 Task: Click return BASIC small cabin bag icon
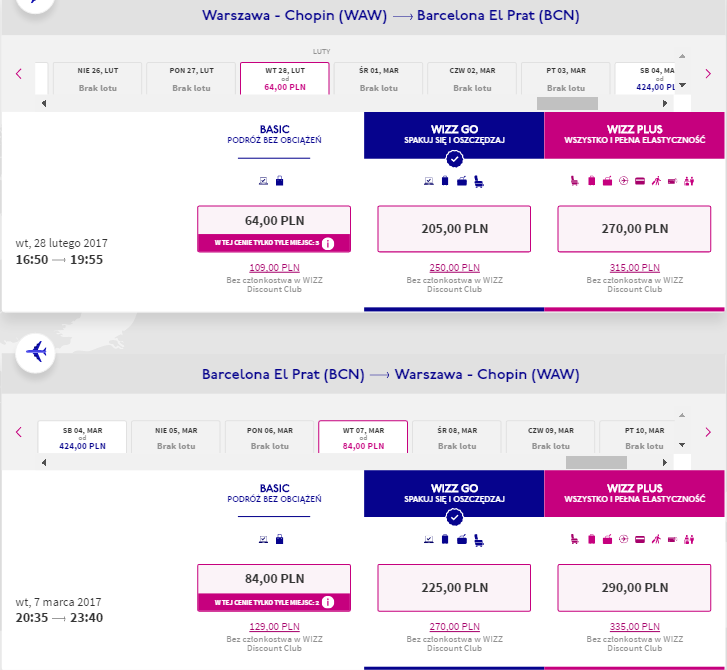pyautogui.click(x=280, y=539)
